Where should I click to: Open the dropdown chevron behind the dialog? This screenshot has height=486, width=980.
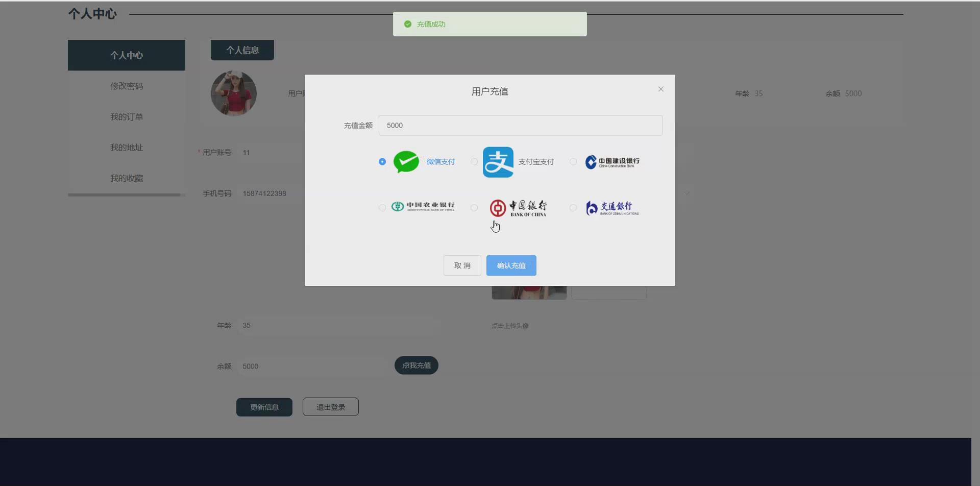coord(687,193)
